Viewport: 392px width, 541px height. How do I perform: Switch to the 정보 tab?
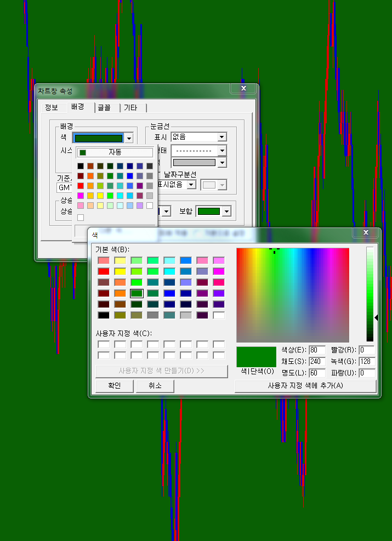pyautogui.click(x=51, y=107)
